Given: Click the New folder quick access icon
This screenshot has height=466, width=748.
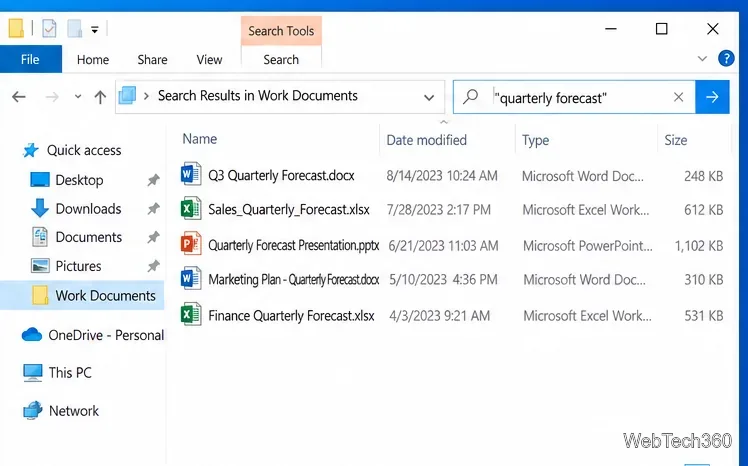Looking at the screenshot, I should point(74,29).
